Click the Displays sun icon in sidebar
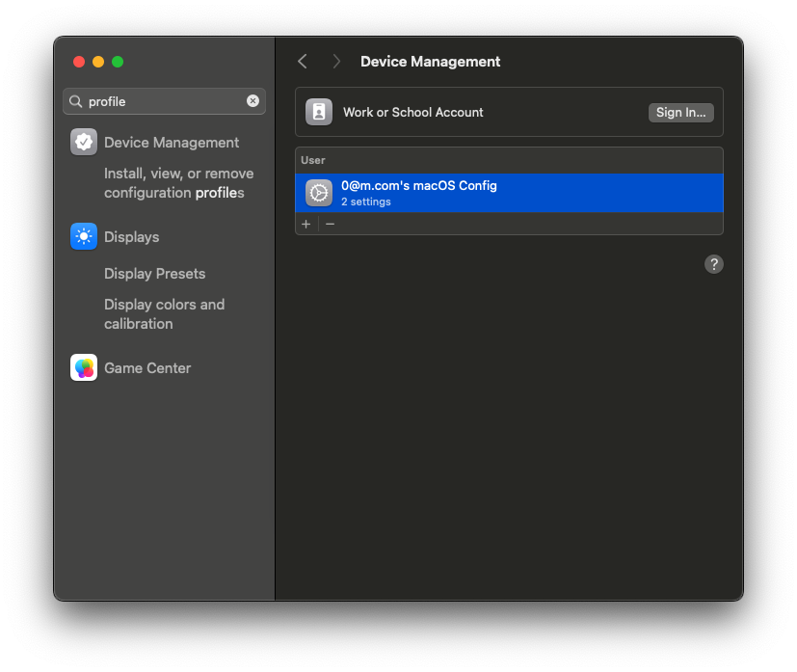 point(84,236)
